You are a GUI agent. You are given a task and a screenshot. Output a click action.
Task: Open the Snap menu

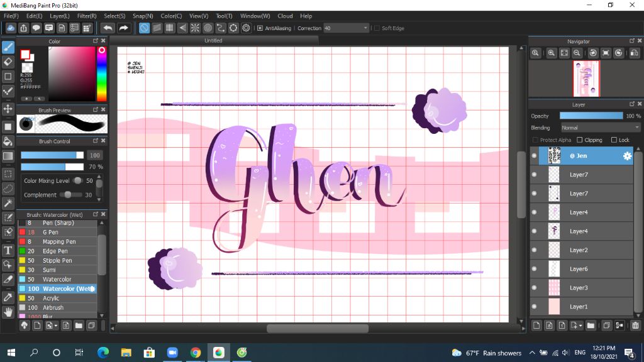click(x=143, y=16)
